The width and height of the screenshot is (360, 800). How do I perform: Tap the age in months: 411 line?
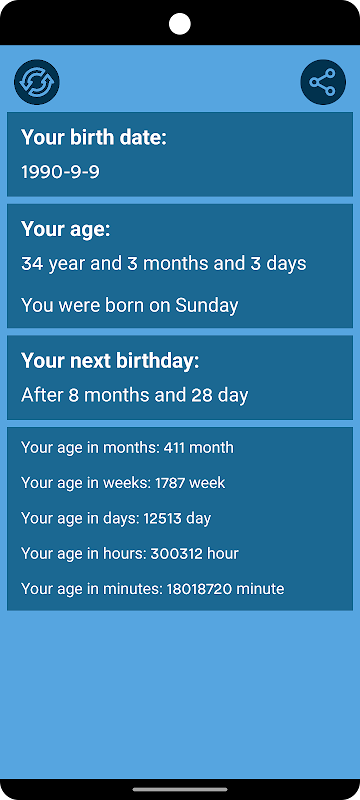pyautogui.click(x=127, y=447)
